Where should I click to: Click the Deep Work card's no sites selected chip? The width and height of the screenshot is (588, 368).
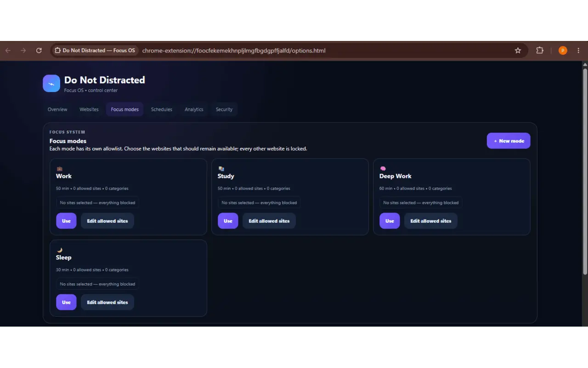421,202
